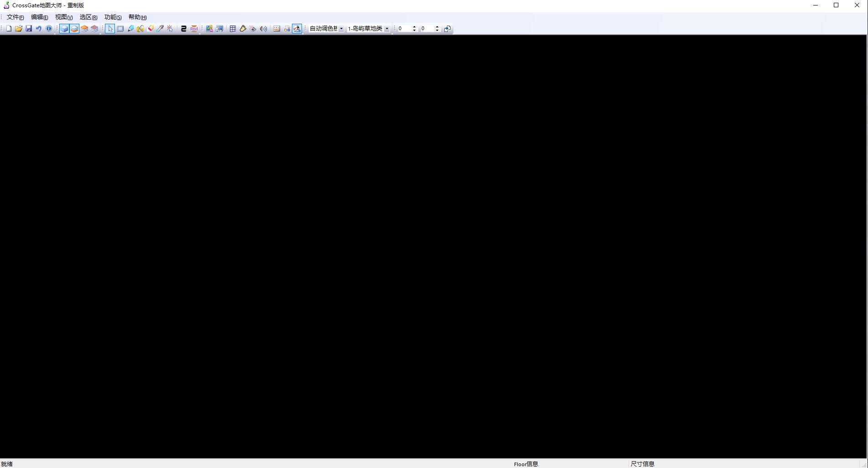This screenshot has width=868, height=468.
Task: Click the go-to arrow document icon
Action: point(447,28)
